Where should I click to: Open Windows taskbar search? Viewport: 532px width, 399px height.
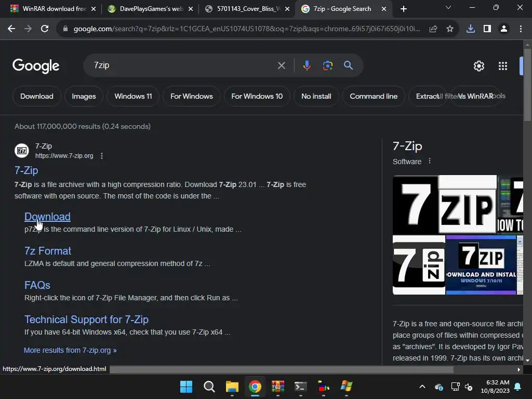coord(209,387)
